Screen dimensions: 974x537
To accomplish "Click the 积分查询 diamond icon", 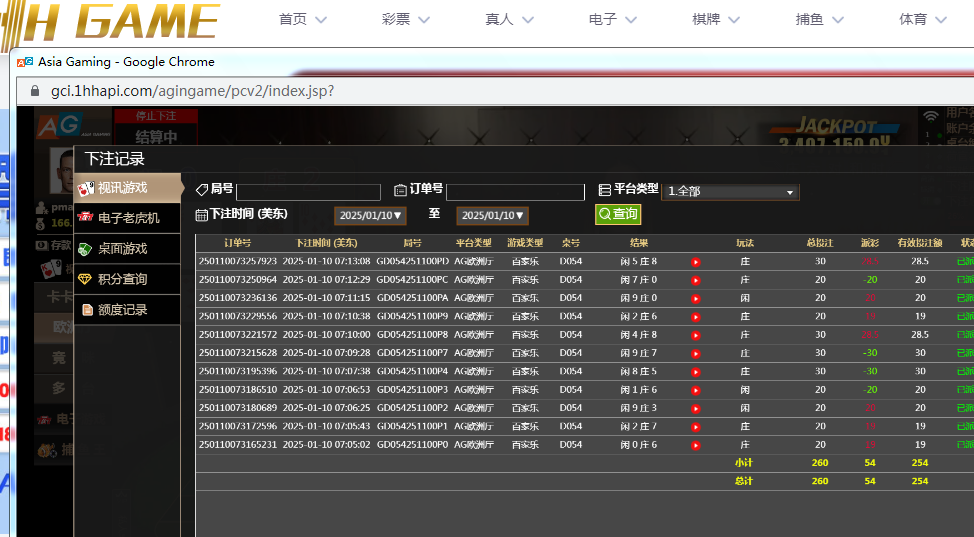I will click(87, 279).
